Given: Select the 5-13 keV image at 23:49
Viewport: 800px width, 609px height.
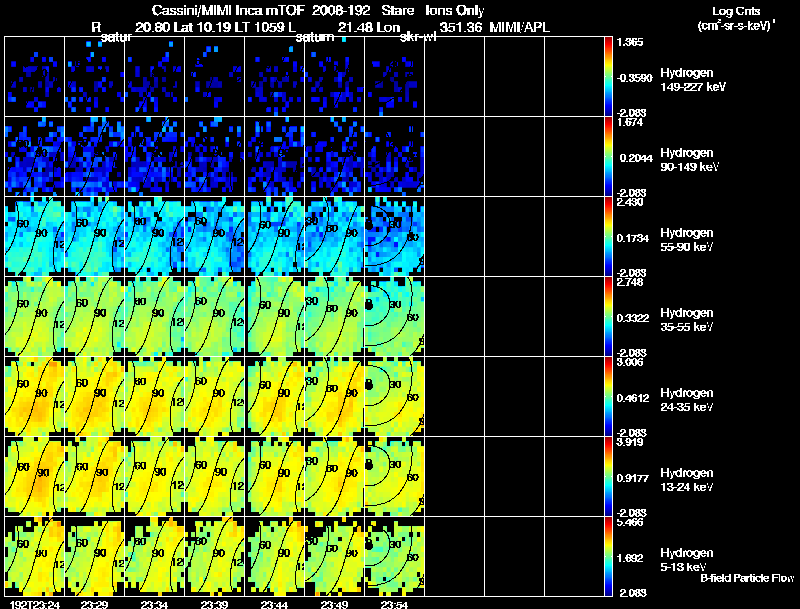Looking at the screenshot, I should [335, 557].
